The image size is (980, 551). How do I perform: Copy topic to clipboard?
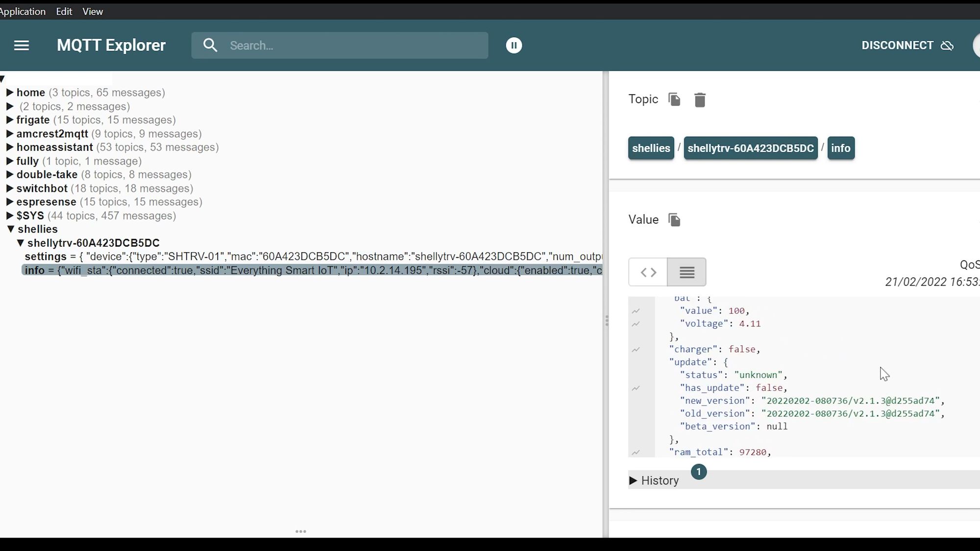[674, 99]
